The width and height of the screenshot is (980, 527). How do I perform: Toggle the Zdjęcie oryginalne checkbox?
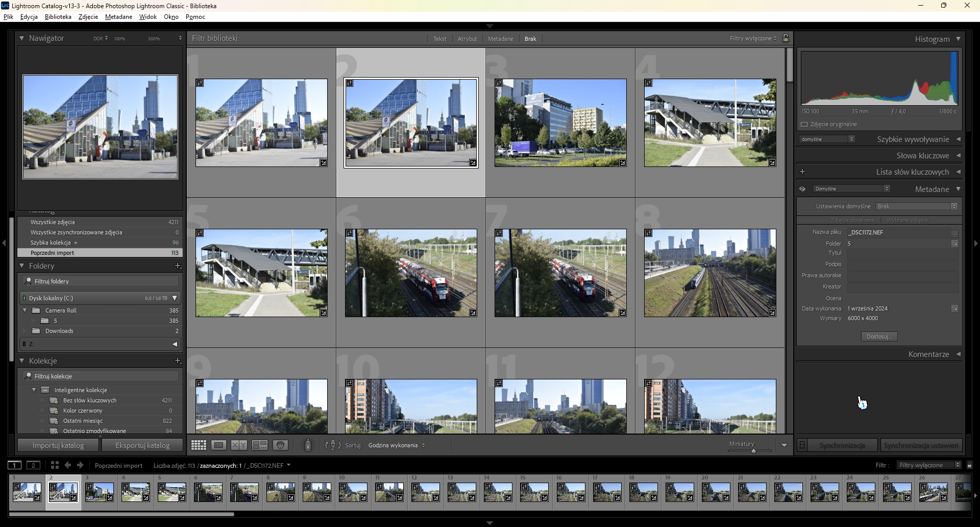(x=804, y=124)
